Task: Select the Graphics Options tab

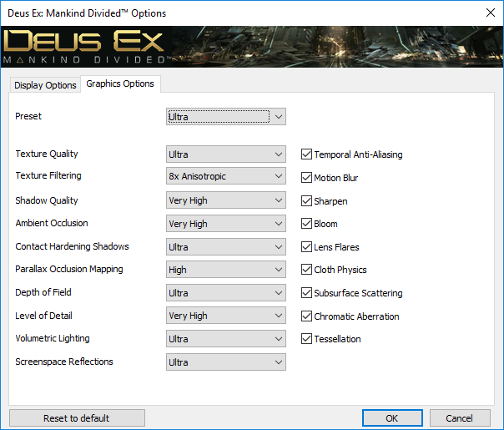Action: [120, 83]
